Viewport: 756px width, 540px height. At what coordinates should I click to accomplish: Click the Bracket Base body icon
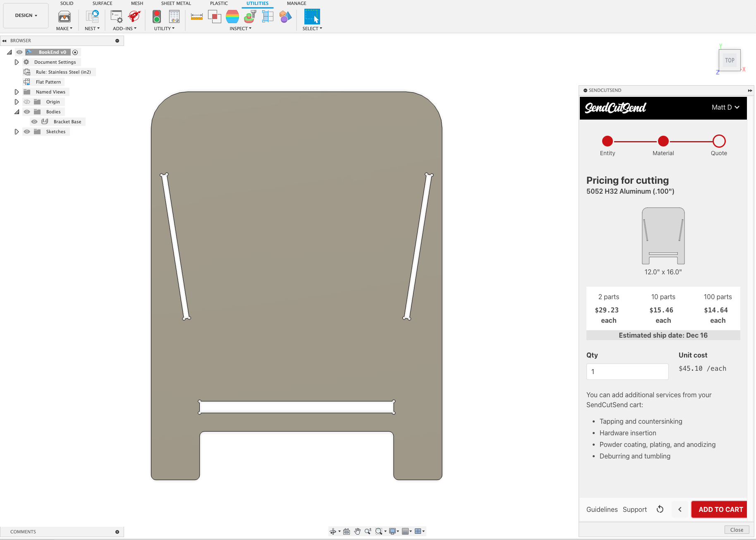[45, 122]
